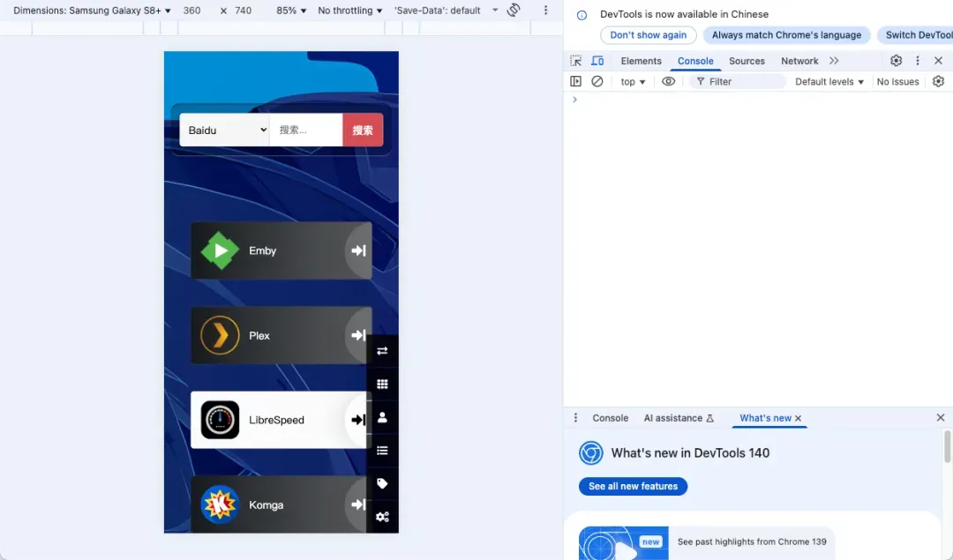Open the LibreSpeed speedometer icon
953x560 pixels.
click(220, 420)
